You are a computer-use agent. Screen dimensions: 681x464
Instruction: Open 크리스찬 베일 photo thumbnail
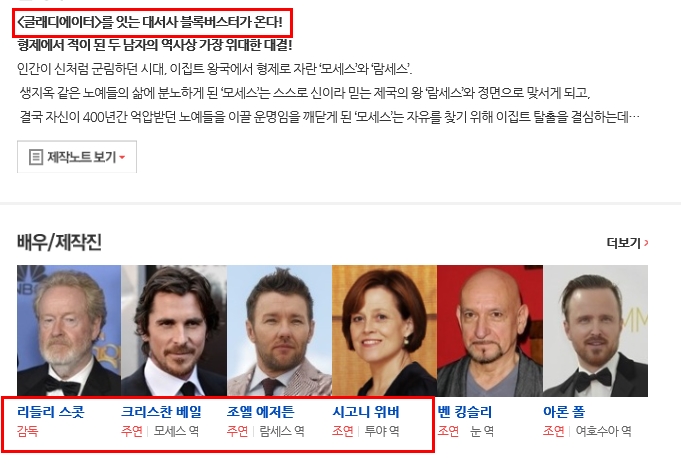click(174, 331)
